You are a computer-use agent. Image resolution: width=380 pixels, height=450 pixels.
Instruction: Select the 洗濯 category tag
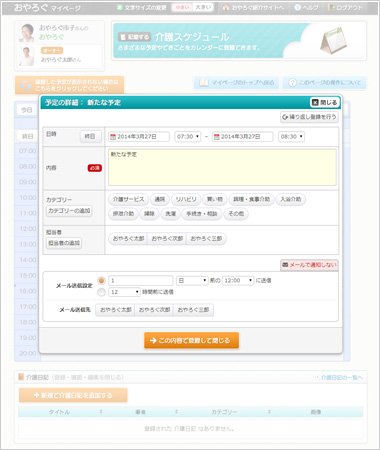click(x=170, y=214)
